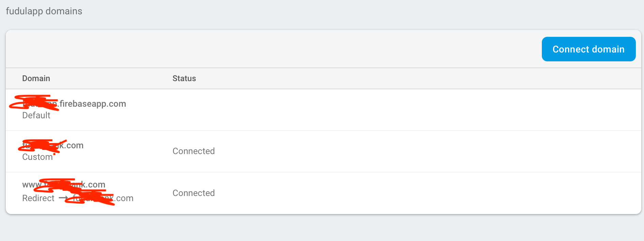Viewport: 644px width, 241px height.
Task: Click the Custom label under the second domain
Action: (x=37, y=157)
